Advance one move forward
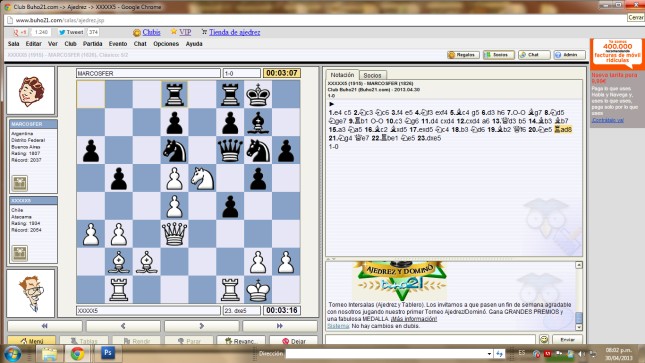This screenshot has width=645, height=363. [202, 326]
